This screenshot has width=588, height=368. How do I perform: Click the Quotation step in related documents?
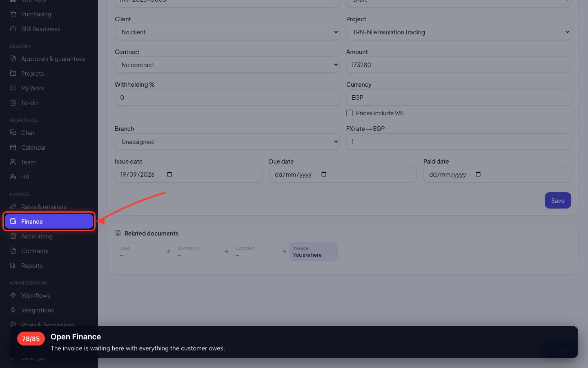197,251
